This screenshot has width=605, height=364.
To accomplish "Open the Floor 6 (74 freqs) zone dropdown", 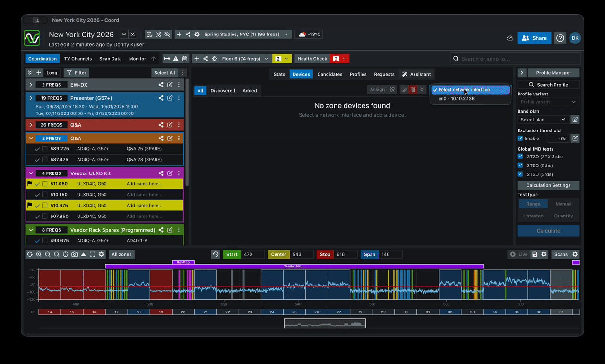I will coord(244,59).
